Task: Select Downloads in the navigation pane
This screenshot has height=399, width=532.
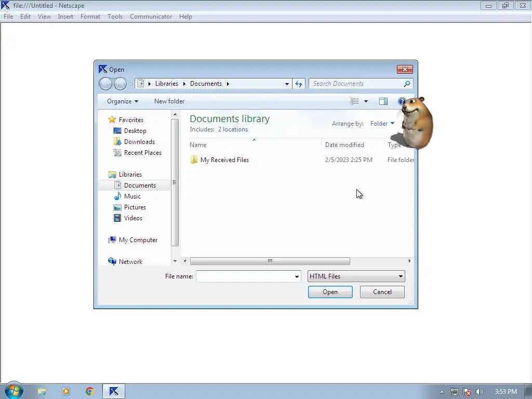Action: (139, 142)
